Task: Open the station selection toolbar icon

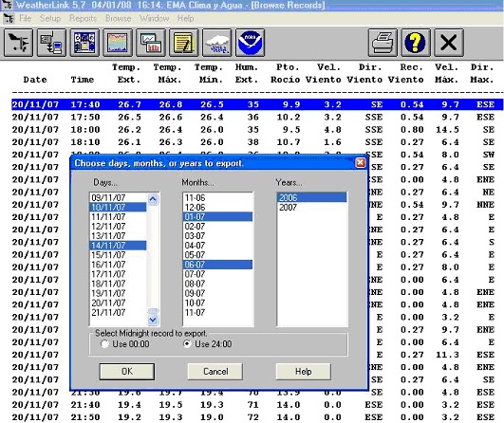Action: tap(18, 43)
